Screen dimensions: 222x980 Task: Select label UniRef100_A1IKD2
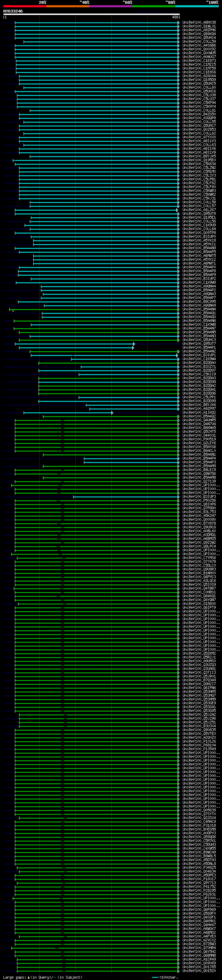[x=199, y=412]
